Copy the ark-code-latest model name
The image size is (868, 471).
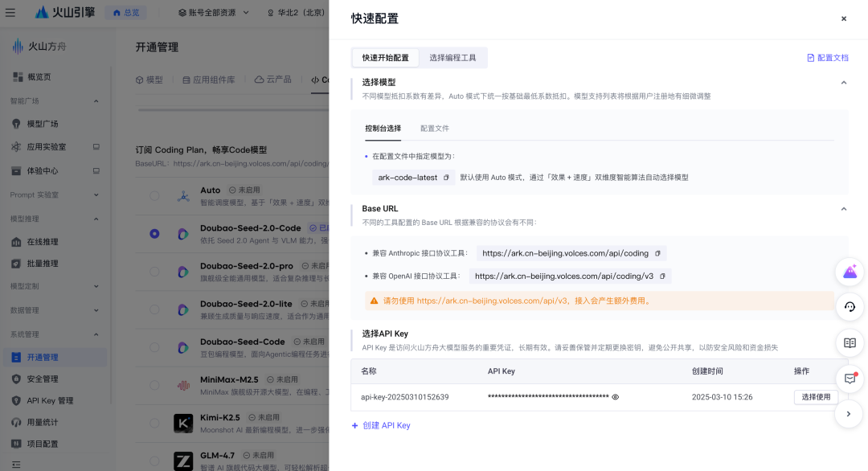pos(446,178)
